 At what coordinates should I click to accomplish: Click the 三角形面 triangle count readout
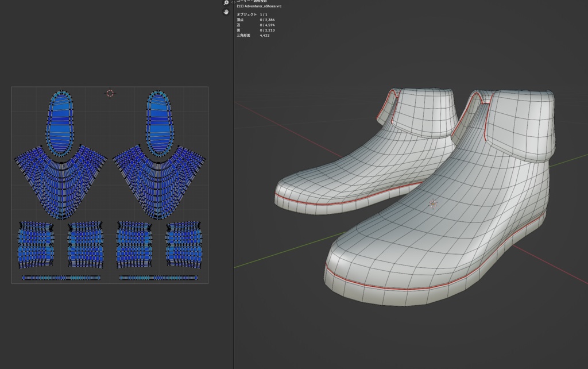(x=253, y=35)
